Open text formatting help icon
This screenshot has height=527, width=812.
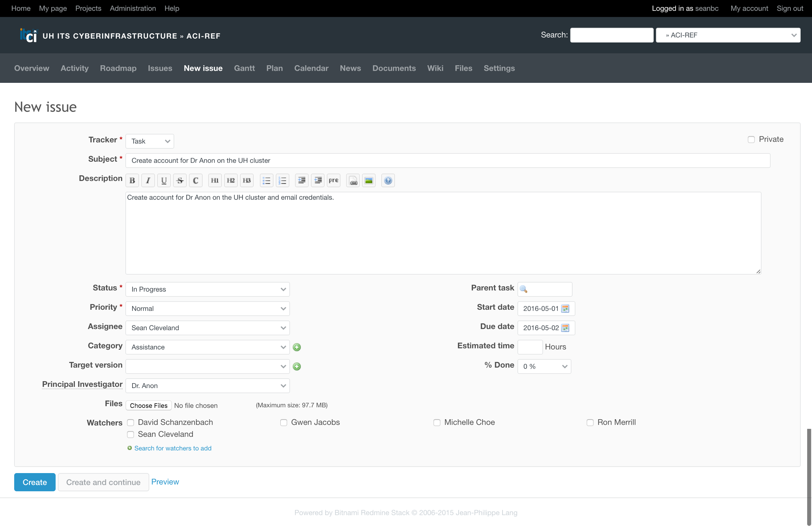tap(388, 181)
